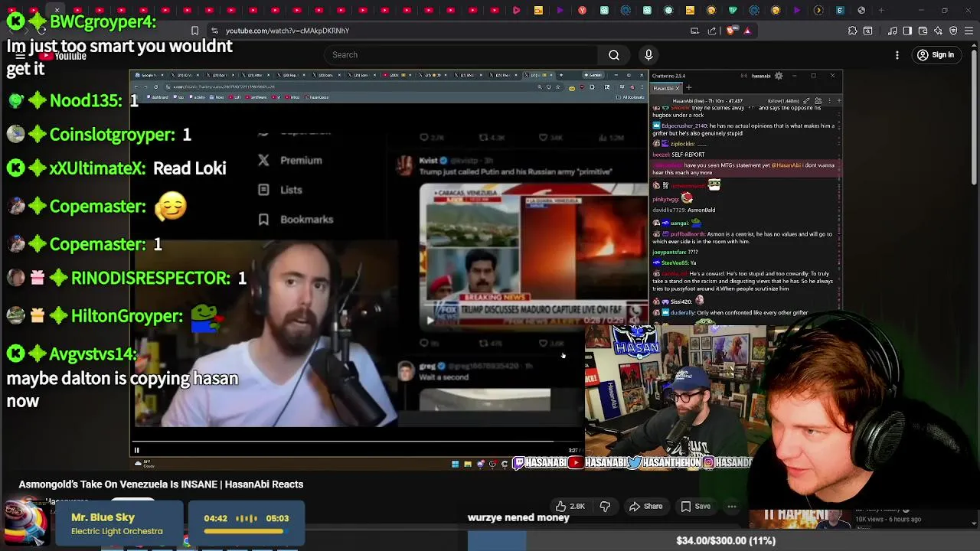Image resolution: width=980 pixels, height=551 pixels.
Task: Click the Fox News clip thumbnail in tweet
Action: 533,256
